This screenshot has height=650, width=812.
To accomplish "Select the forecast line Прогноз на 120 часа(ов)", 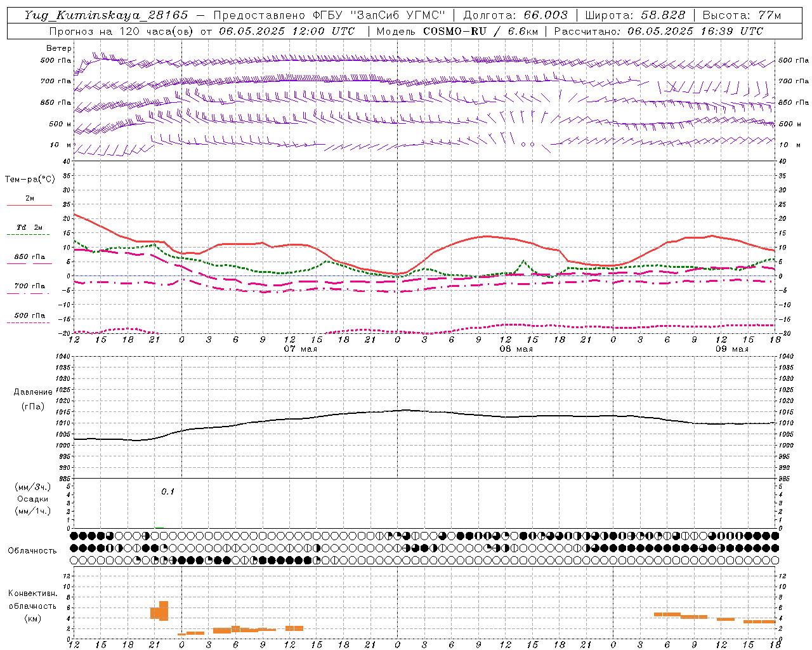I will coord(121,31).
